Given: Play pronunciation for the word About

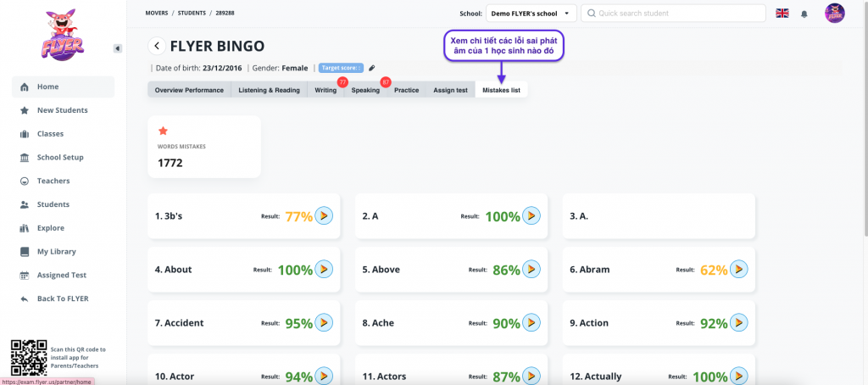Looking at the screenshot, I should pos(324,270).
